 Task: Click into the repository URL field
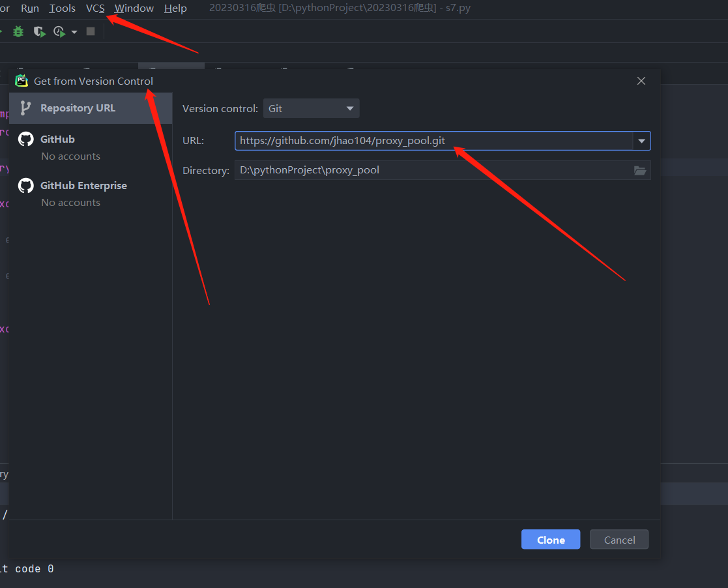tap(433, 141)
